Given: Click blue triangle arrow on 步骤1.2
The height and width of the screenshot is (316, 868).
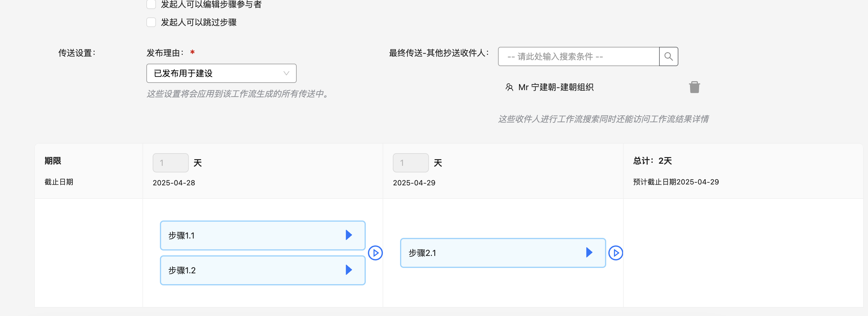Looking at the screenshot, I should (349, 270).
